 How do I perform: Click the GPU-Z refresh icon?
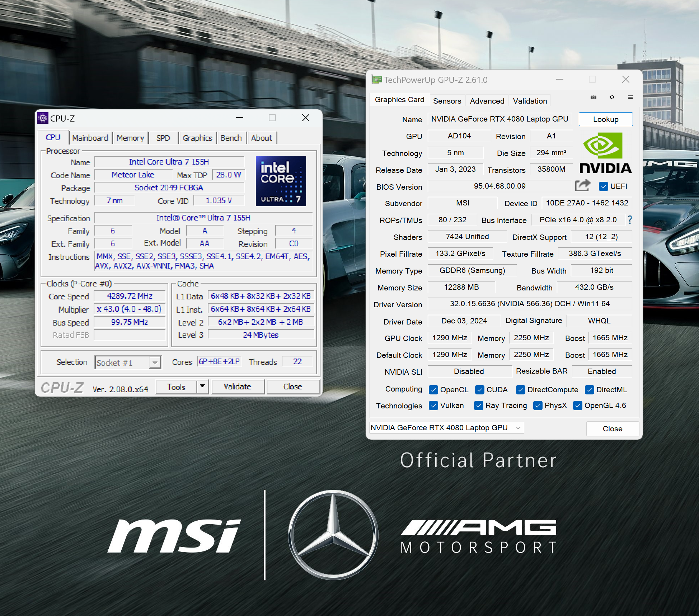[x=612, y=97]
